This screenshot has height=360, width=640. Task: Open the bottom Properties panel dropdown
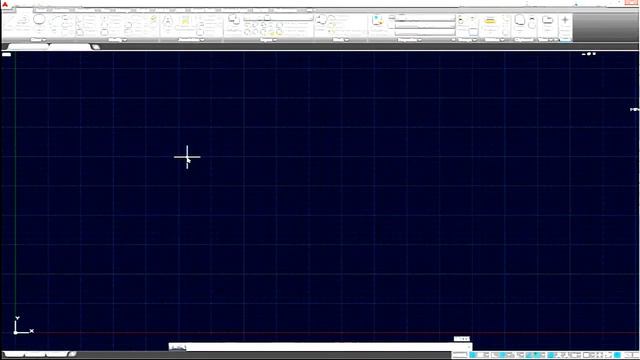click(x=425, y=33)
